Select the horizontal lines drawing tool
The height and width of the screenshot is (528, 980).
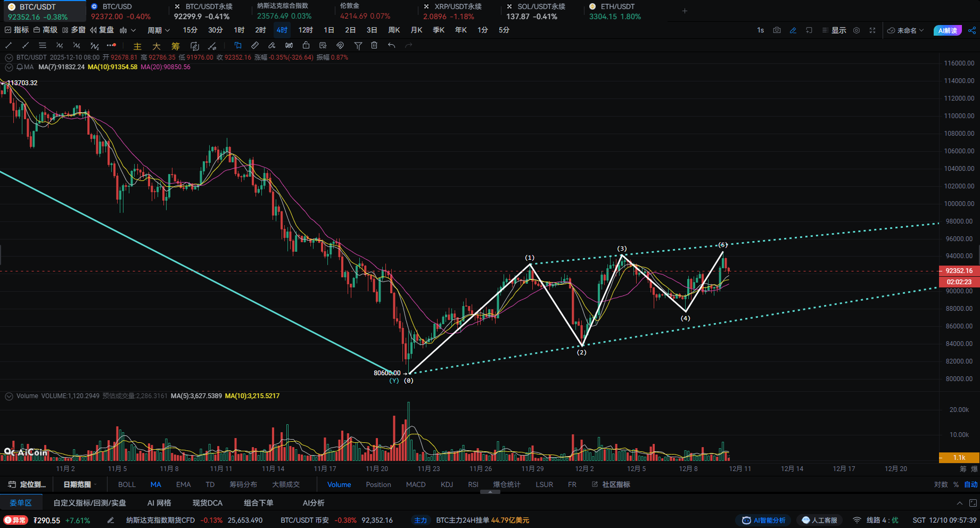(x=43, y=46)
